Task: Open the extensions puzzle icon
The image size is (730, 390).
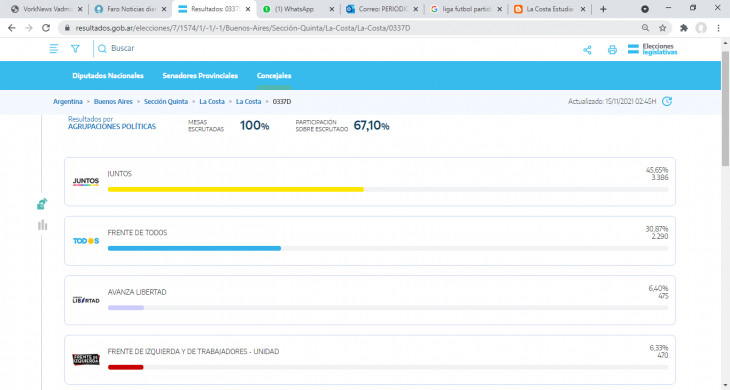Action: (684, 28)
